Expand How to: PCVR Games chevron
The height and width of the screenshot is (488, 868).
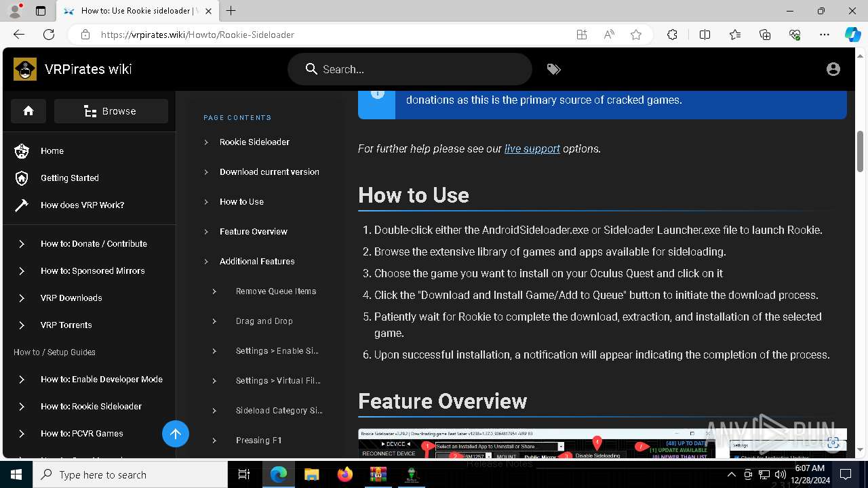click(22, 433)
